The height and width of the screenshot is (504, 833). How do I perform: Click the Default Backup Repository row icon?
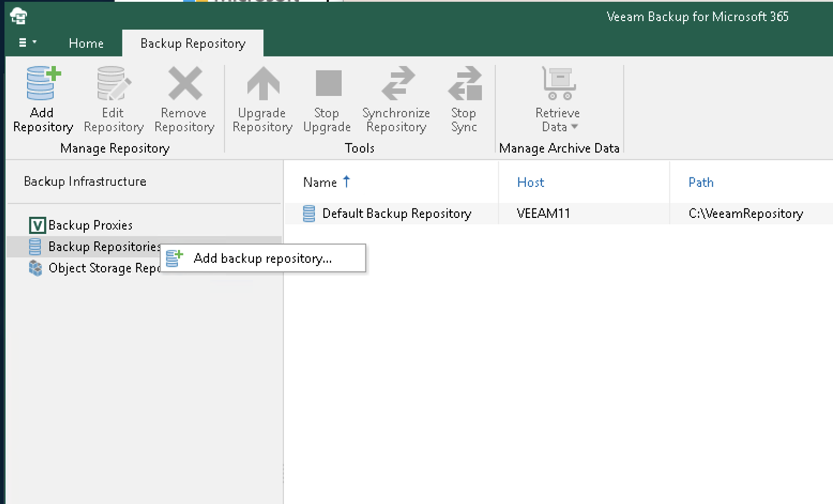309,213
